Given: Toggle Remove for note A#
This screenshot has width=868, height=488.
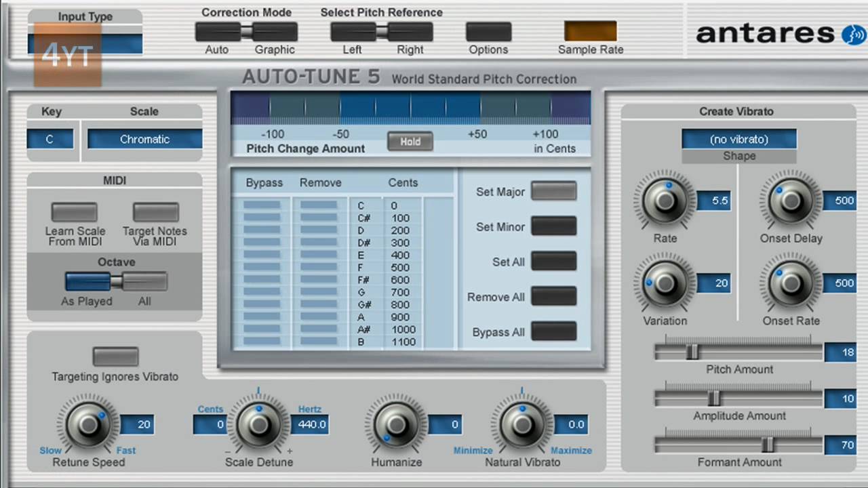Looking at the screenshot, I should click(319, 329).
